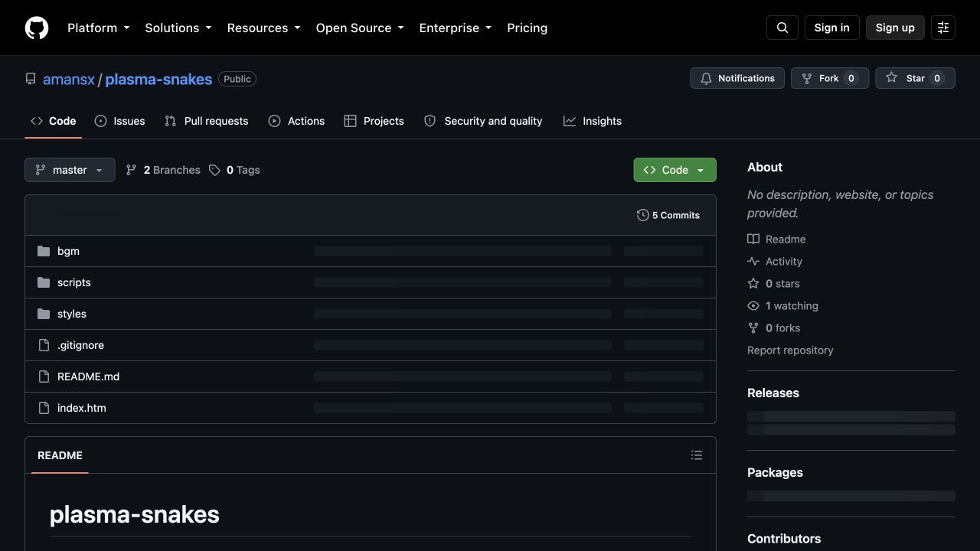Click the Sign up button
The image size is (980, 551).
(x=895, y=28)
